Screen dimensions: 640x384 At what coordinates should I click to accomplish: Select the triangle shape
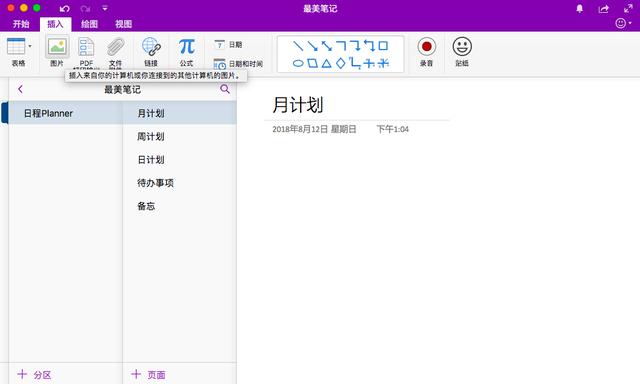326,63
